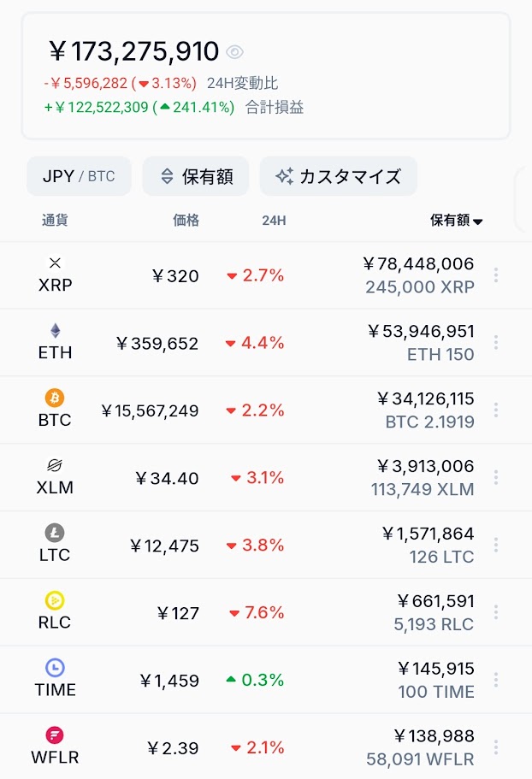Click the XRP coin icon
Screen dimensions: 532x779
click(55, 263)
